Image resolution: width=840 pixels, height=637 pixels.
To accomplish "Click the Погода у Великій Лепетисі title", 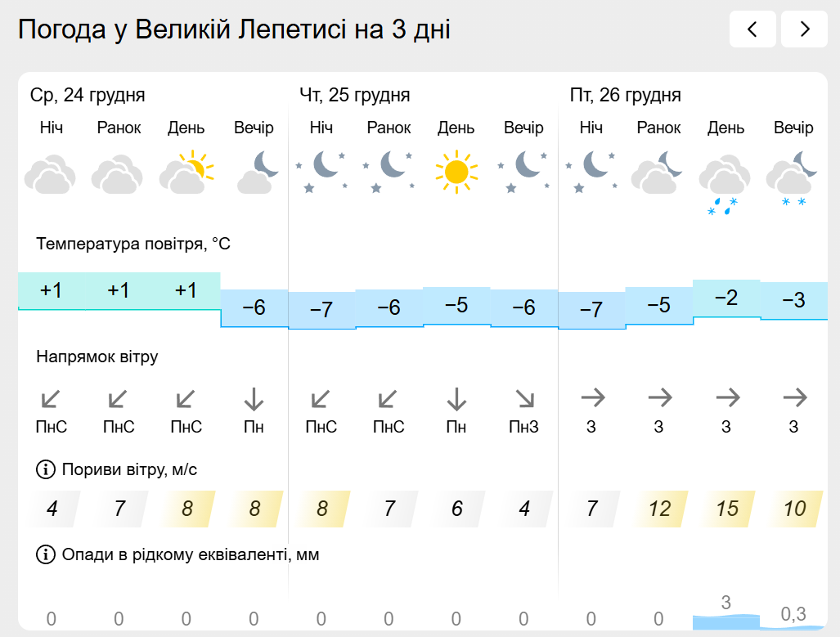I will pyautogui.click(x=234, y=30).
